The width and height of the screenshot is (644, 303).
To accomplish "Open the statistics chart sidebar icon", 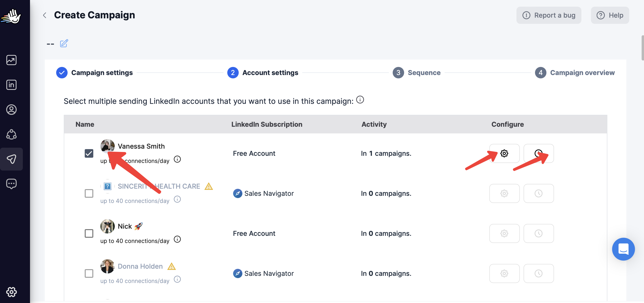I will pyautogui.click(x=11, y=60).
